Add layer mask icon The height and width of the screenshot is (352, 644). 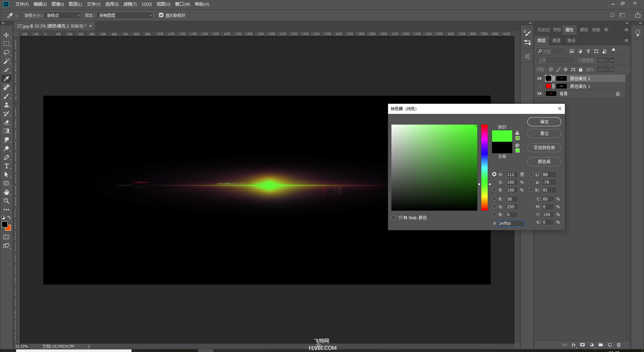(x=583, y=345)
